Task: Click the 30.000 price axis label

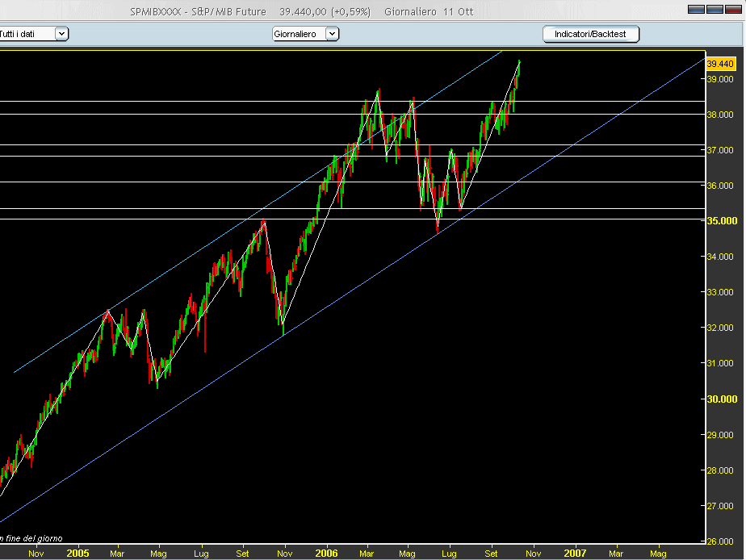Action: coord(722,399)
